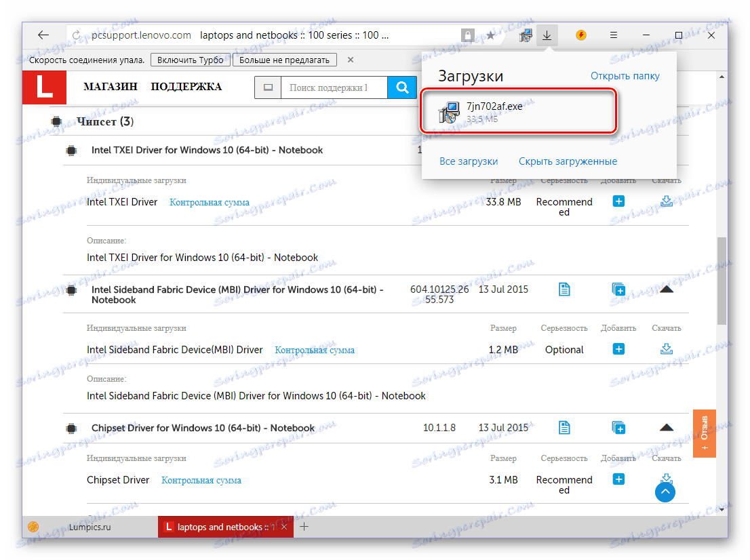Reload the page with the refresh icon
Viewport: 750px width, 560px height.
coord(77,35)
